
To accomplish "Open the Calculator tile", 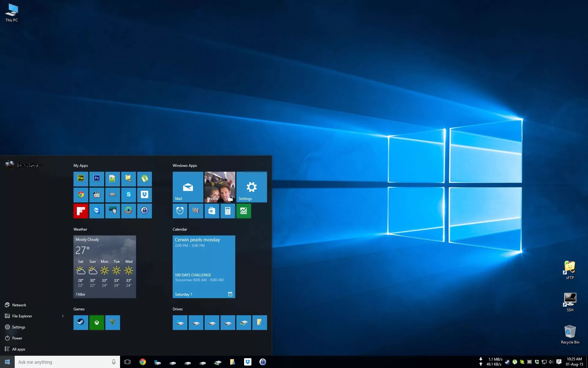I will [228, 211].
